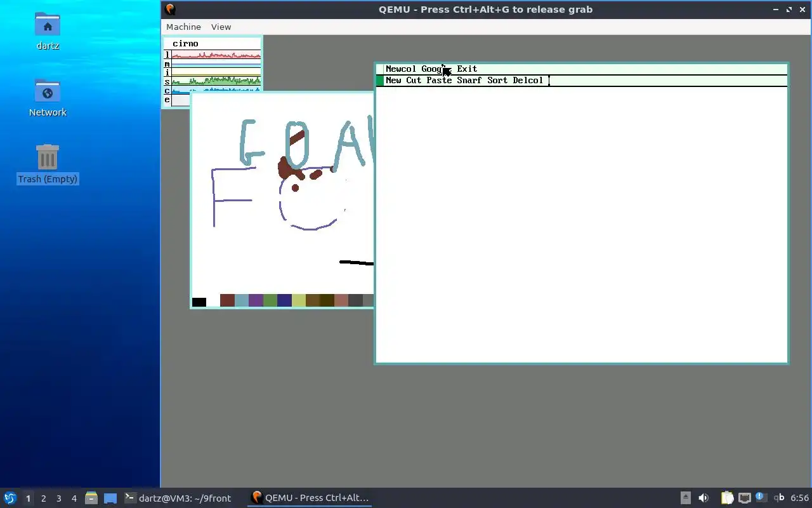Launch the file manager from taskbar
Screen dimensions: 812x508
[x=91, y=498]
